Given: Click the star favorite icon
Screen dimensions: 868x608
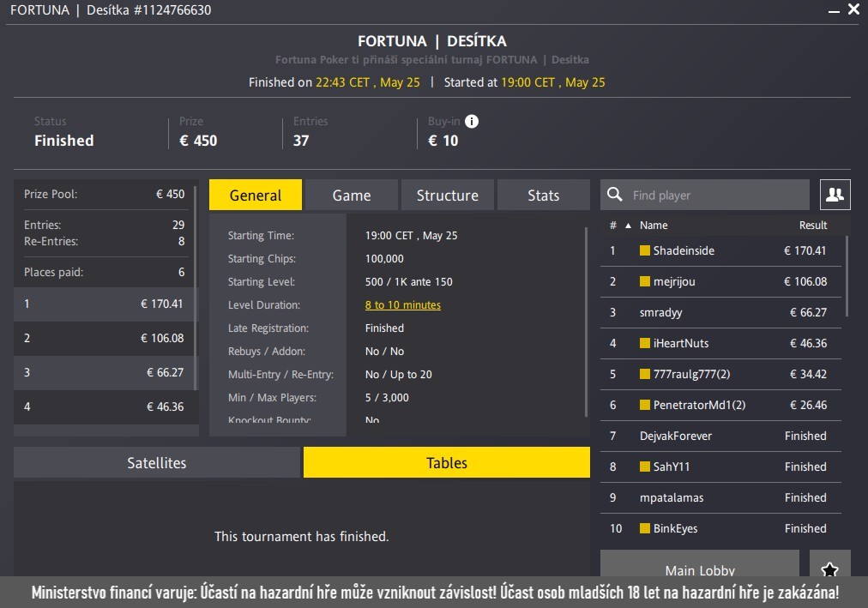Looking at the screenshot, I should point(829,569).
